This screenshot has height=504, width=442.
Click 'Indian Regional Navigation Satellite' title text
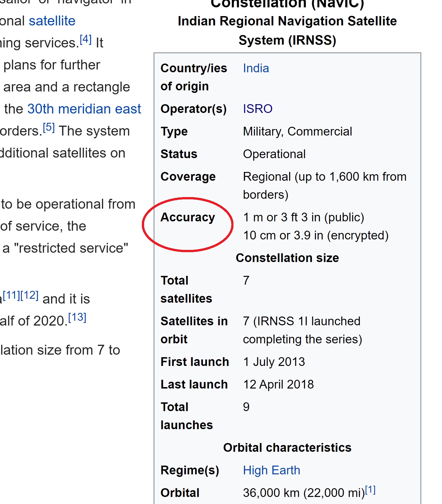287,21
